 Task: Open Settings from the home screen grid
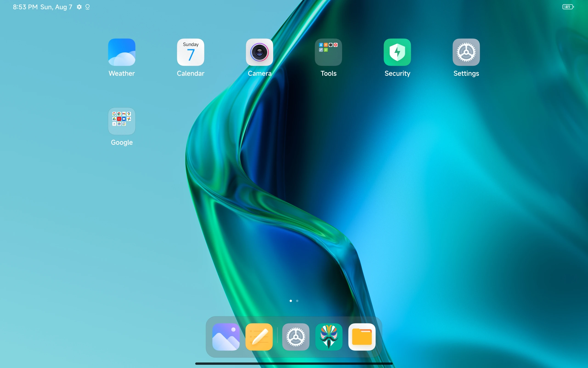pyautogui.click(x=466, y=52)
